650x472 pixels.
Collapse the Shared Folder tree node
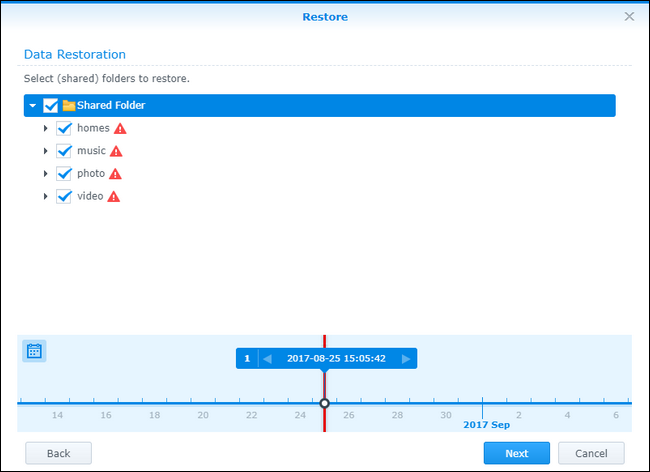click(33, 106)
